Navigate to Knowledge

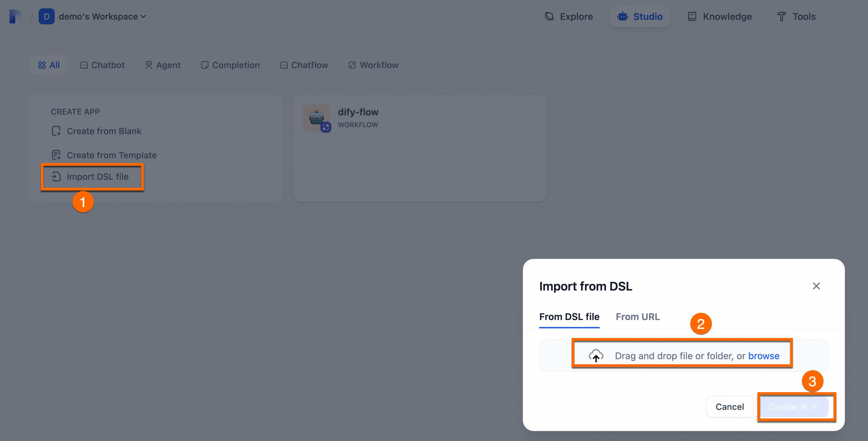720,16
